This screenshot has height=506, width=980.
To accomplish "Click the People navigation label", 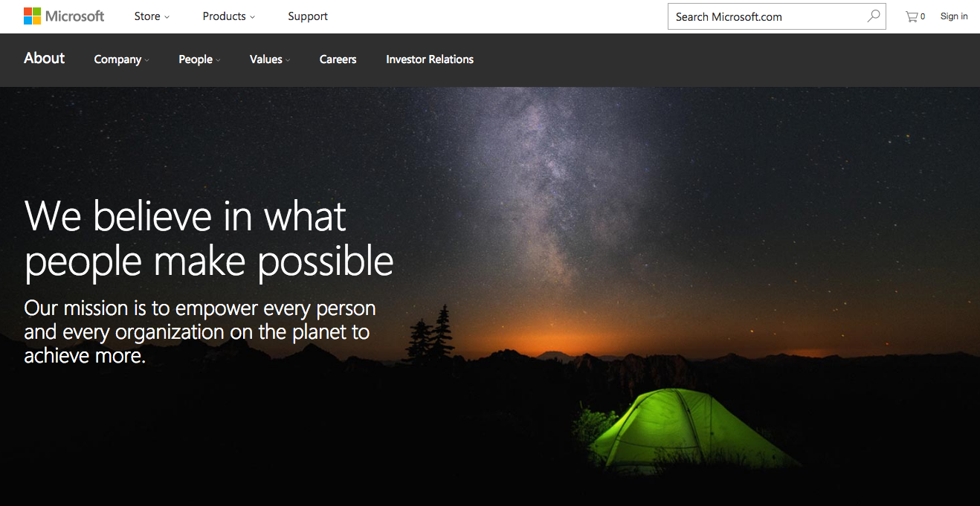I will (x=196, y=59).
